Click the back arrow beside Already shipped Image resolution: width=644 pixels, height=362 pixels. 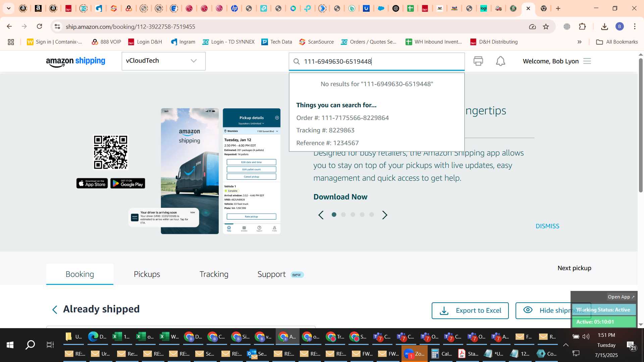click(x=55, y=309)
